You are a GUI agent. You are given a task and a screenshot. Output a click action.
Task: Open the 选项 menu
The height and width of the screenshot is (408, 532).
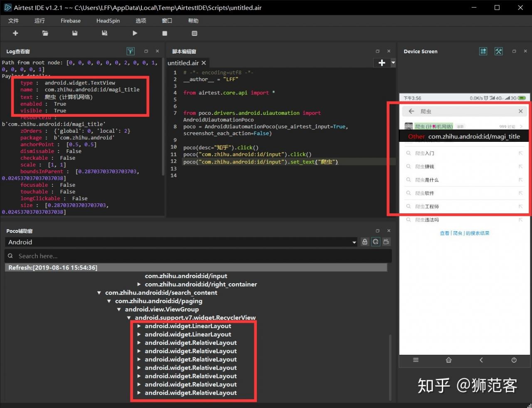point(141,21)
